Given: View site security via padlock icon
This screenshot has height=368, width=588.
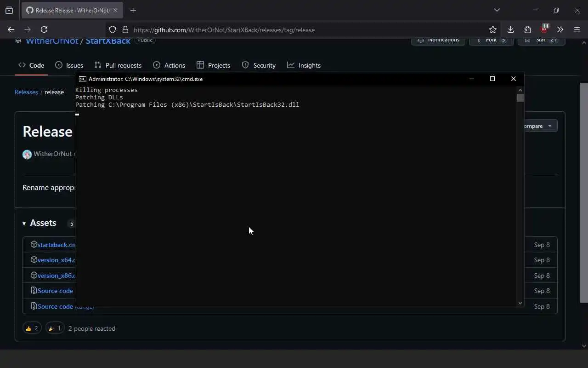Looking at the screenshot, I should coord(125,30).
